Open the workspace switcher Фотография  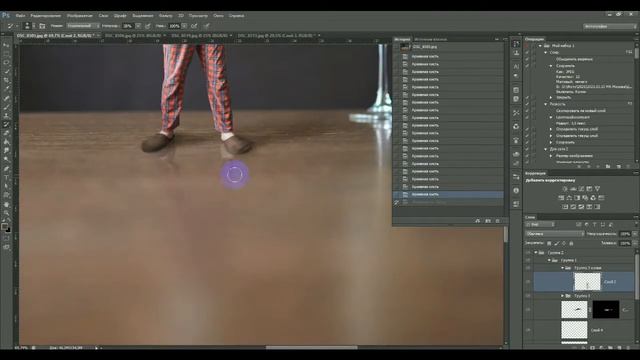[610, 26]
